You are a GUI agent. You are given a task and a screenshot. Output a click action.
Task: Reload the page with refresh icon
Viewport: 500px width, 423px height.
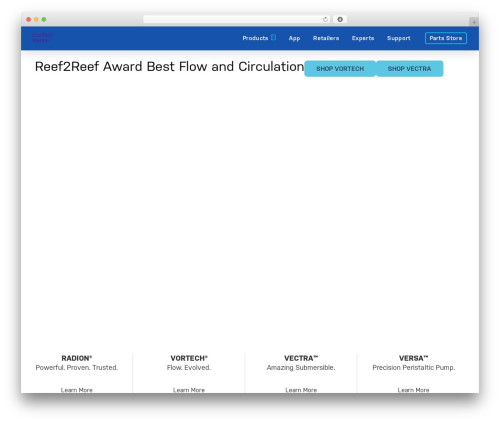click(x=325, y=20)
